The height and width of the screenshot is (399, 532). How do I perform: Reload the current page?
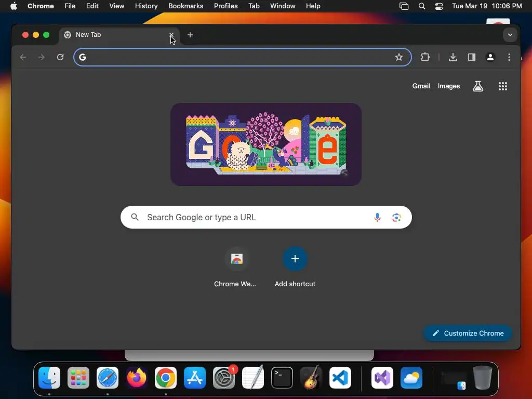click(x=60, y=57)
